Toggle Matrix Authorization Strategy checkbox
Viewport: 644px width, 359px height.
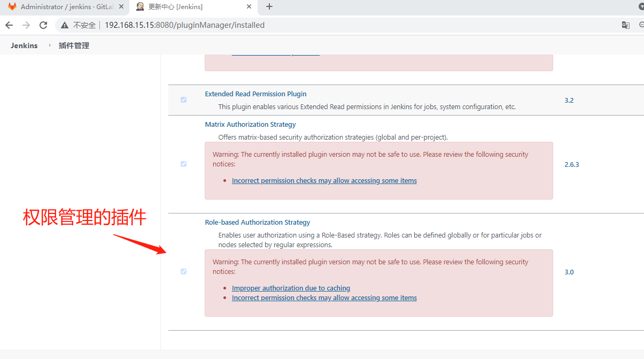[183, 164]
